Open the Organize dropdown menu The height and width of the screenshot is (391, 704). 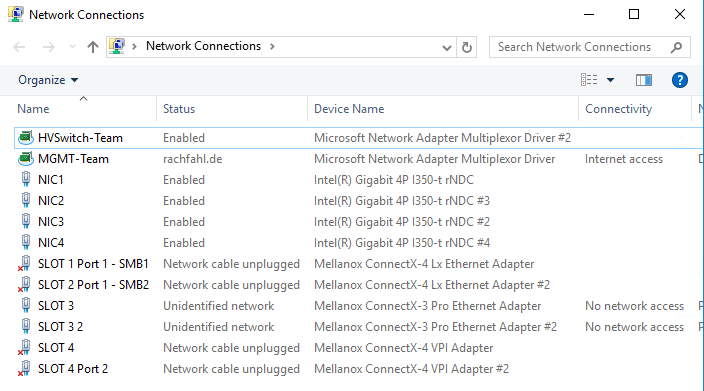tap(48, 80)
